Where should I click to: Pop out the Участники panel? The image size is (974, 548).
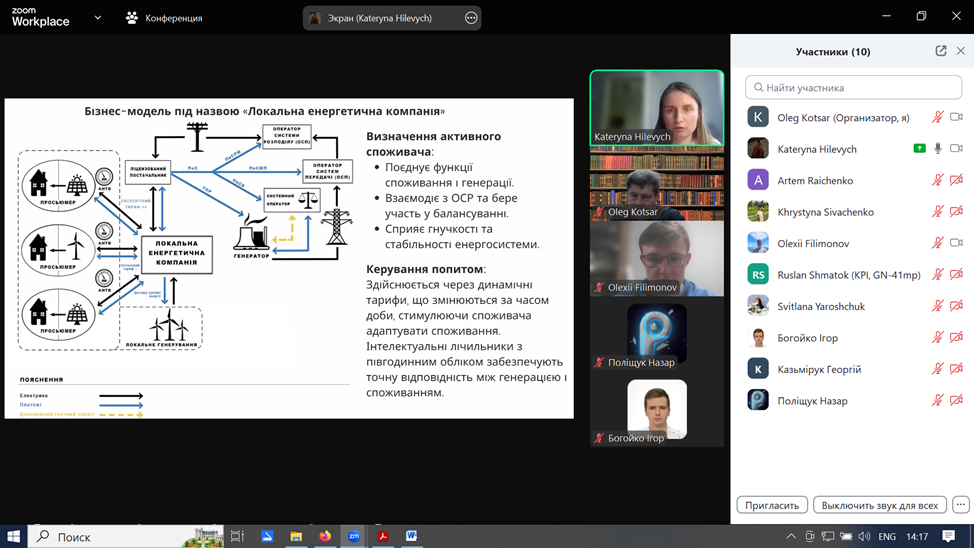coord(940,51)
